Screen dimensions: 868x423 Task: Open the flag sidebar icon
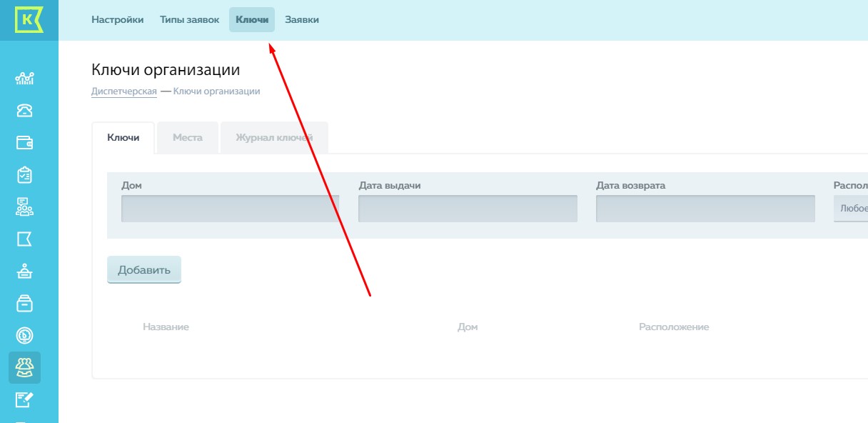[x=25, y=239]
